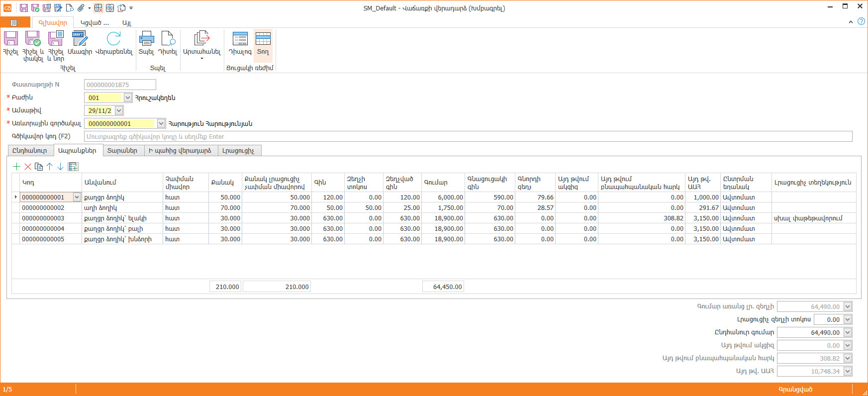Select the Այլ ribbon tab

pyautogui.click(x=127, y=22)
